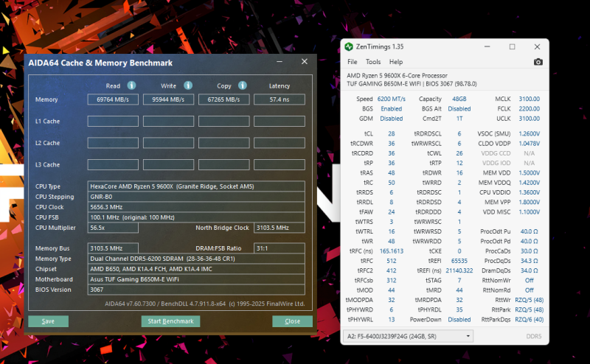Click the tCL value 28

[392, 133]
